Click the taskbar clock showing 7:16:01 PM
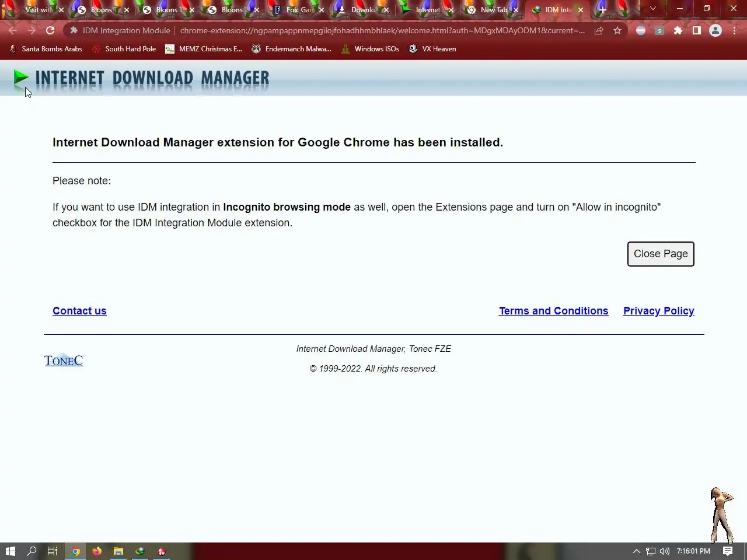747x560 pixels. coord(693,551)
